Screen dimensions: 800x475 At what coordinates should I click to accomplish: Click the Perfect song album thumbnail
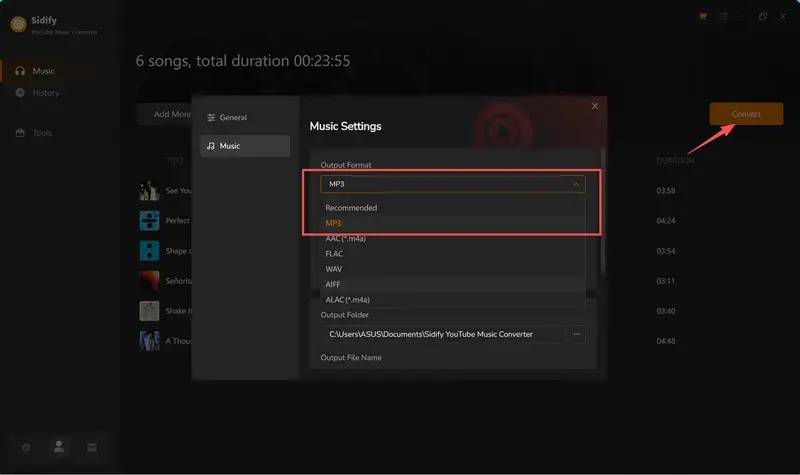point(149,221)
